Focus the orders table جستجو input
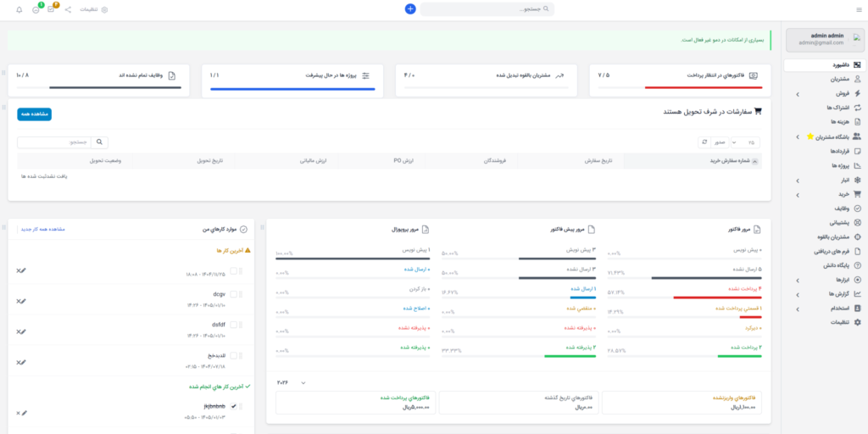 (54, 142)
